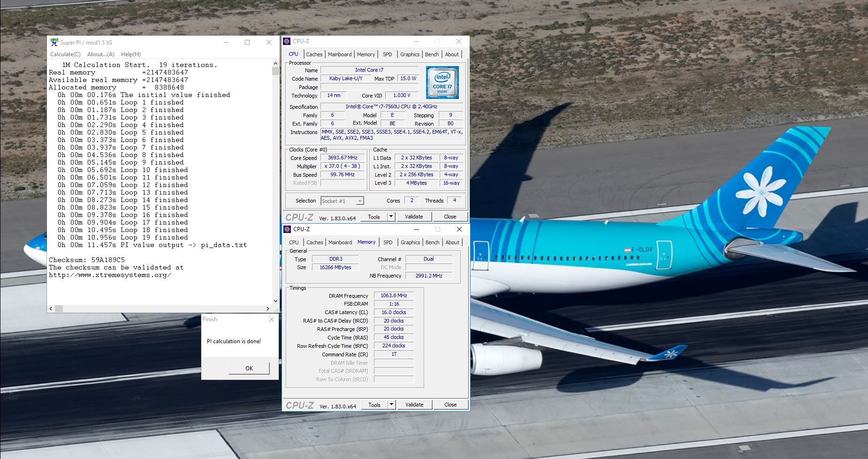Click Tools button in lower CPU-Z window
Viewport: 868px width, 459px height.
[x=374, y=405]
